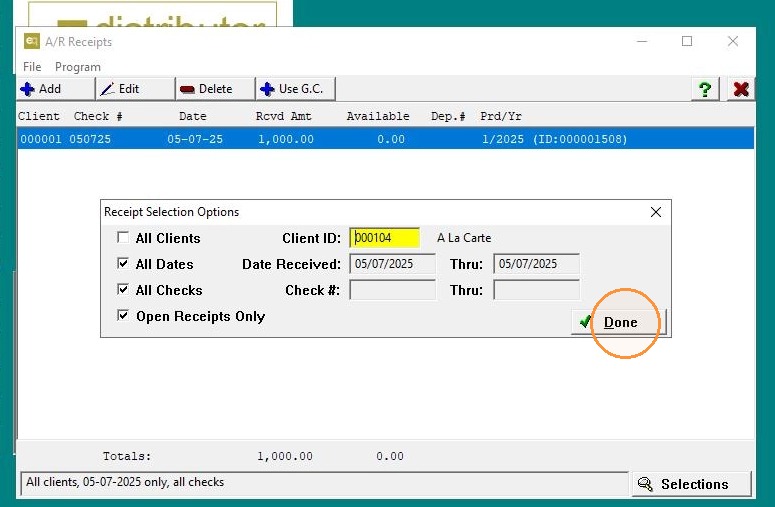This screenshot has height=507, width=775.
Task: Click the red X exit icon in toolbar
Action: [741, 89]
